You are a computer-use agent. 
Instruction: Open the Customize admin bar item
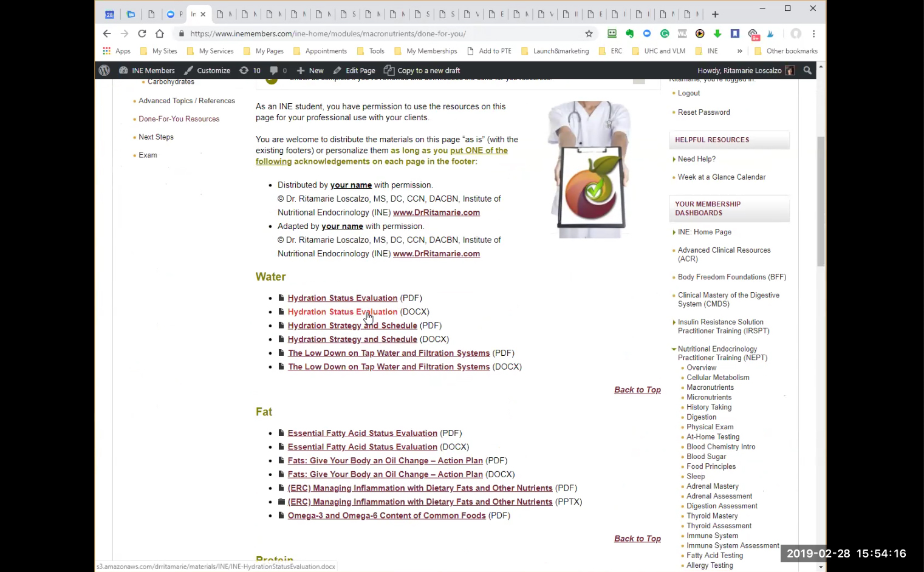pyautogui.click(x=207, y=70)
